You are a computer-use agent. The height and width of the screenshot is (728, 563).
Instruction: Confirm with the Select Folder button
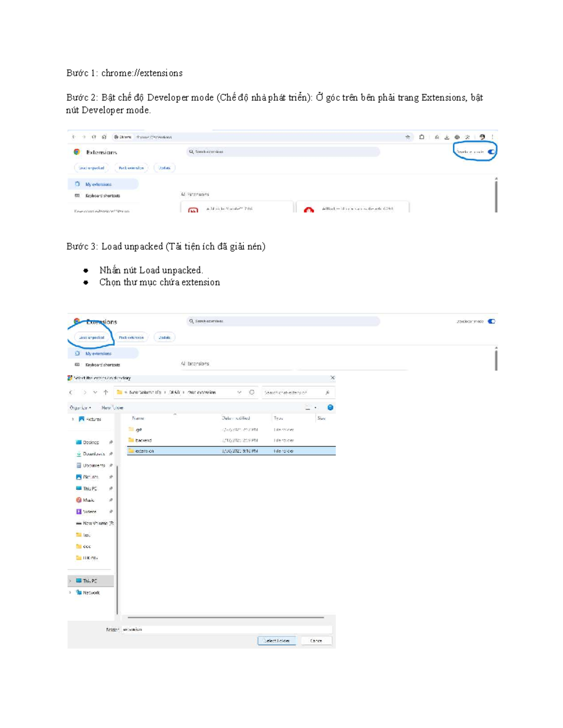click(x=277, y=641)
